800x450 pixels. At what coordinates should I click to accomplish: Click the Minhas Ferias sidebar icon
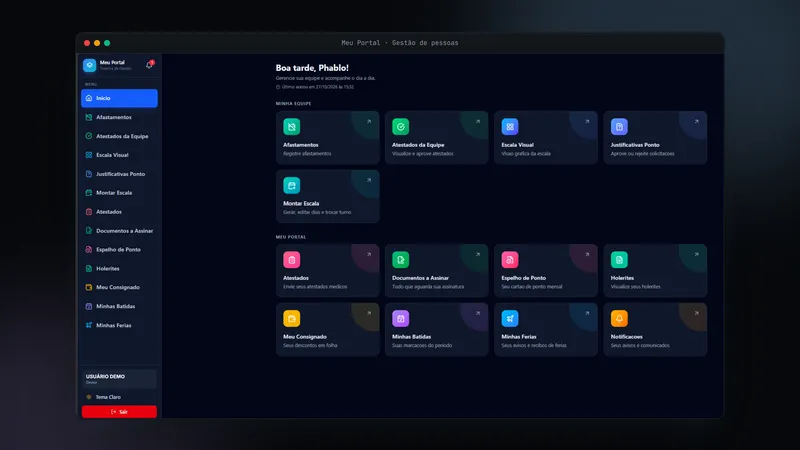[89, 325]
